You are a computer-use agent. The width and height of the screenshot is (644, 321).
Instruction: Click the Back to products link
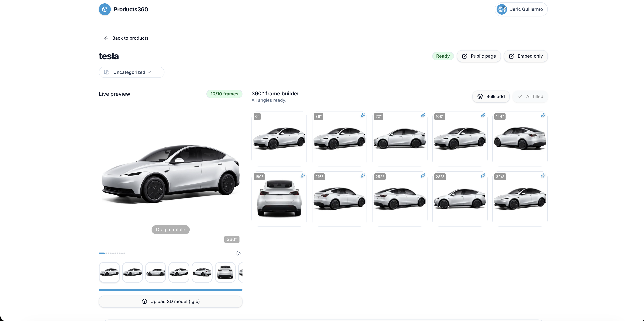click(126, 38)
